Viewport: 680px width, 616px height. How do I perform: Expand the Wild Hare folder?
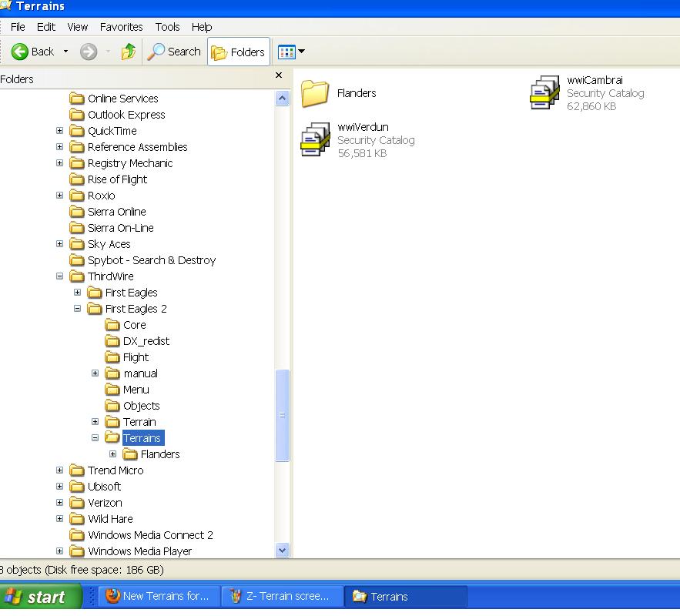point(60,518)
